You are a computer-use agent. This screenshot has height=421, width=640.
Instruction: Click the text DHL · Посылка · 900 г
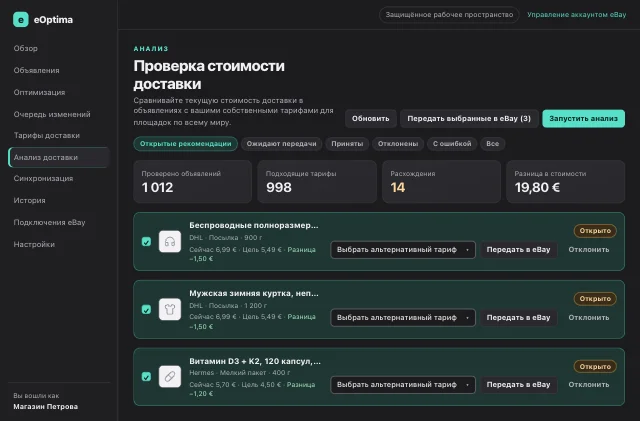pos(225,237)
